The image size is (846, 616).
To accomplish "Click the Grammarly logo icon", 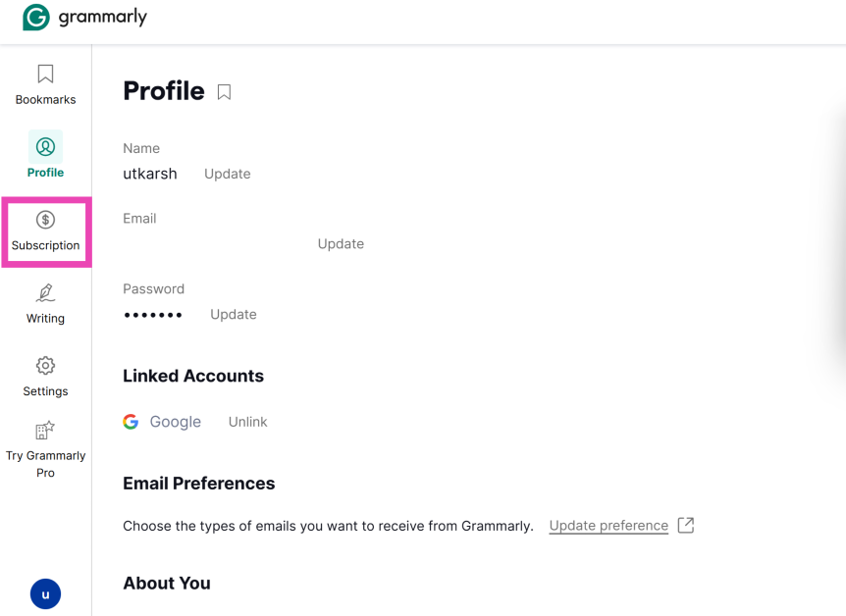I will (36, 18).
